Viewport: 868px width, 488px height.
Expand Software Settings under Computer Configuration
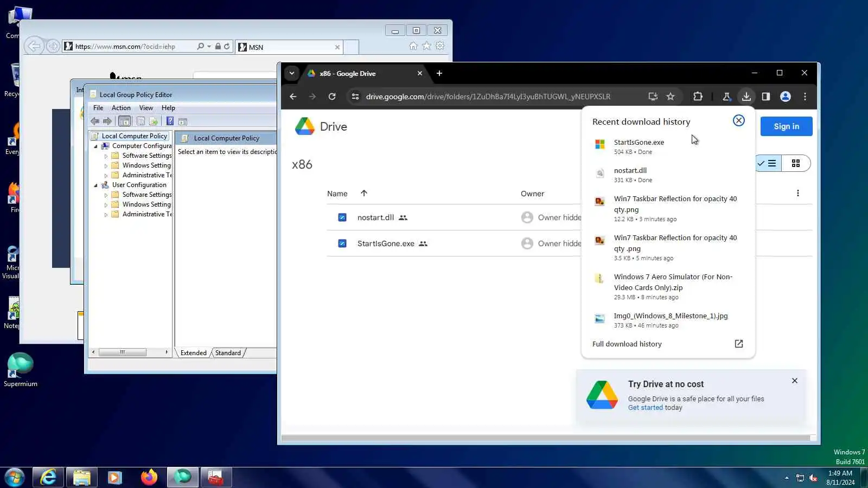tap(106, 156)
